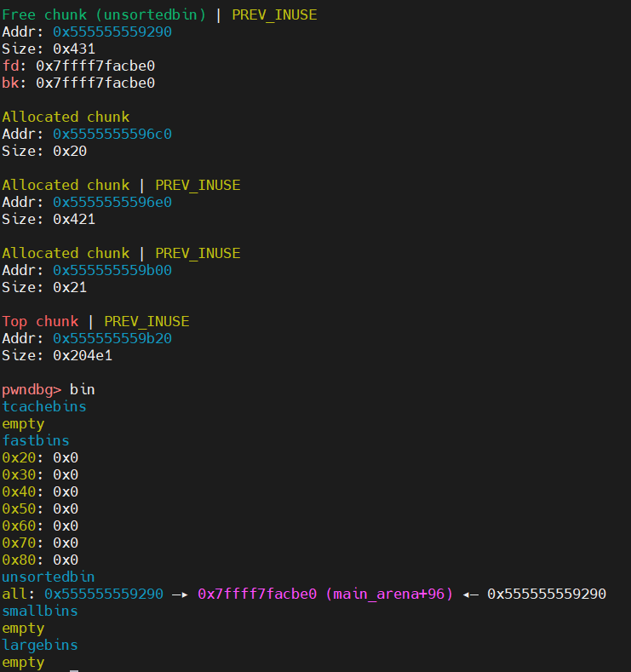Click the top chunk size 0x204e1
The image size is (631, 672).
coord(83,355)
